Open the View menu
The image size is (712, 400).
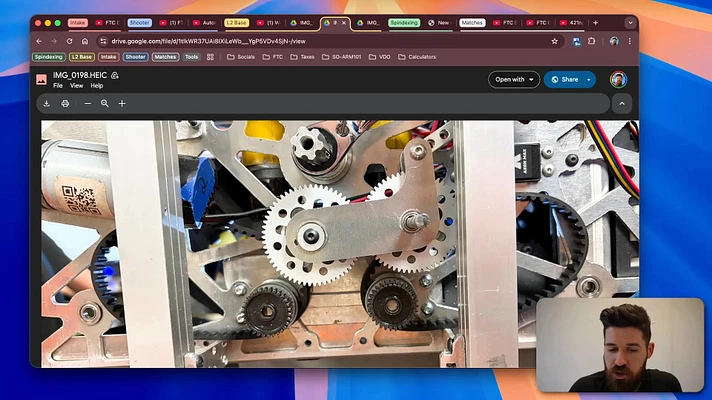pos(76,85)
